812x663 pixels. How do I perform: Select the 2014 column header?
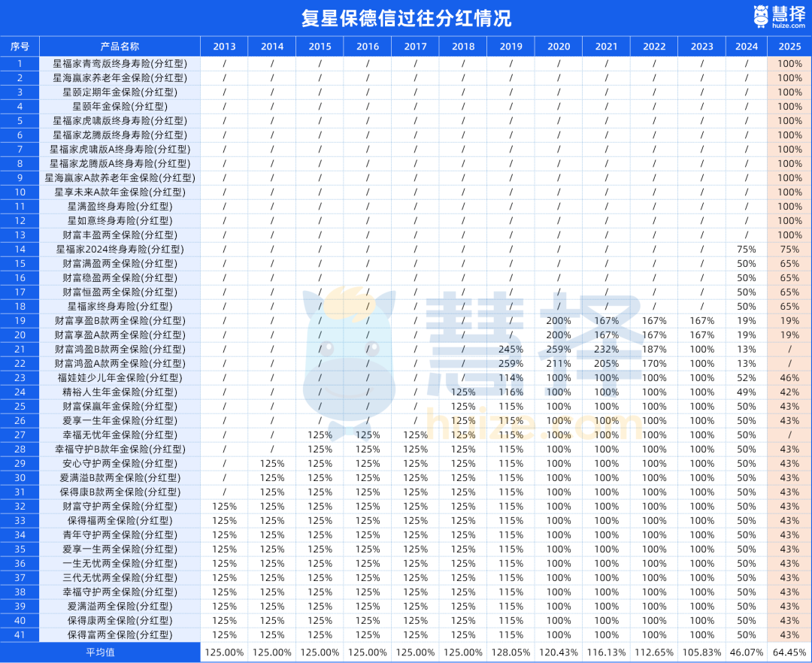(x=272, y=47)
